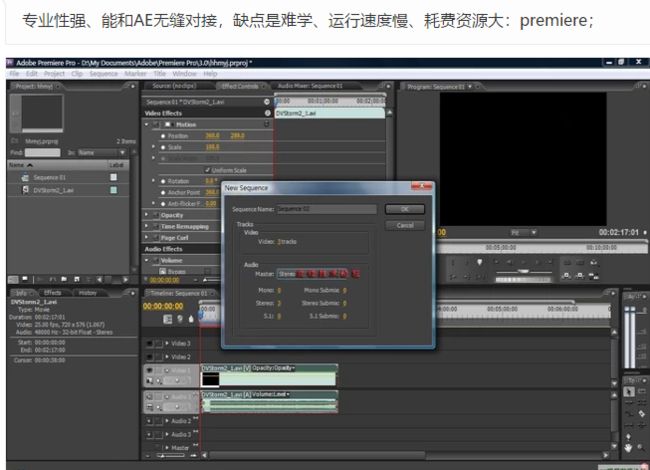Reset the Motion effect
Viewport: 650px width, 470px height.
click(x=267, y=124)
